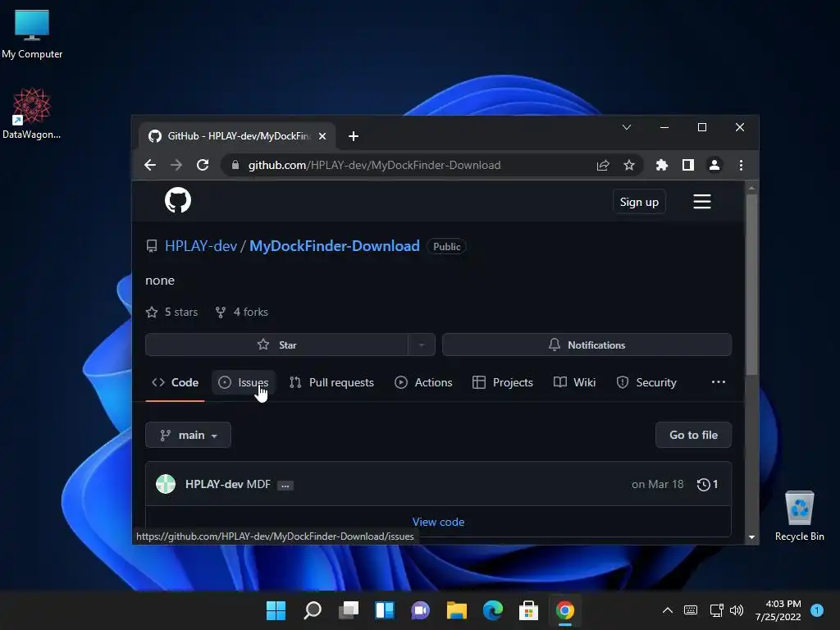Click the share page icon in address bar
Image resolution: width=840 pixels, height=630 pixels.
click(x=603, y=165)
